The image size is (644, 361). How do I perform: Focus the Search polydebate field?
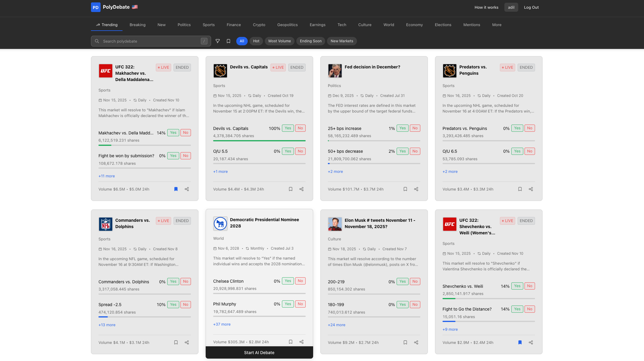[150, 41]
